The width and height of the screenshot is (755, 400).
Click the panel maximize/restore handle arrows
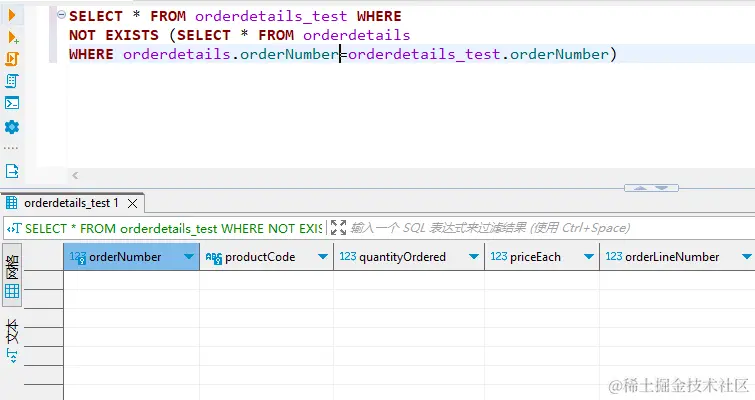click(651, 188)
